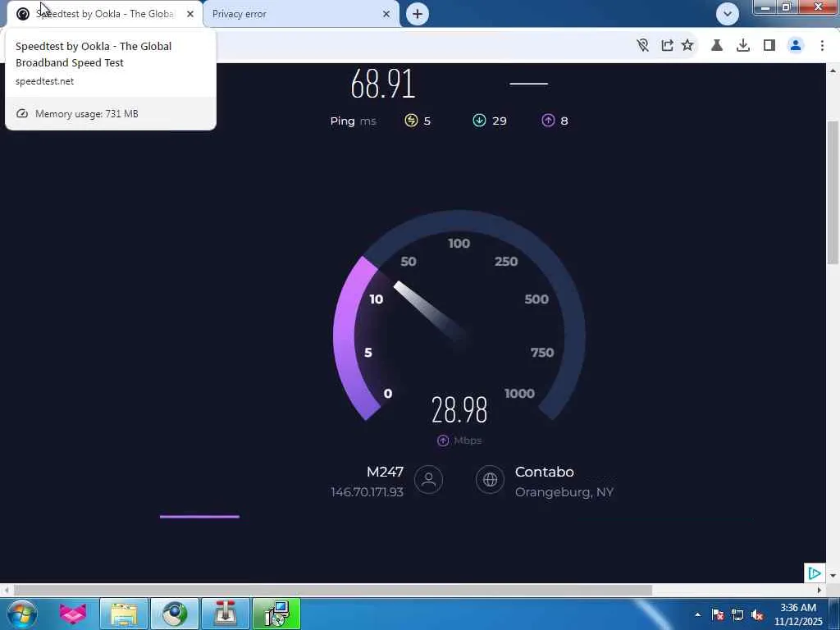The image size is (840, 630).
Task: Click the Ping ms label
Action: point(353,121)
